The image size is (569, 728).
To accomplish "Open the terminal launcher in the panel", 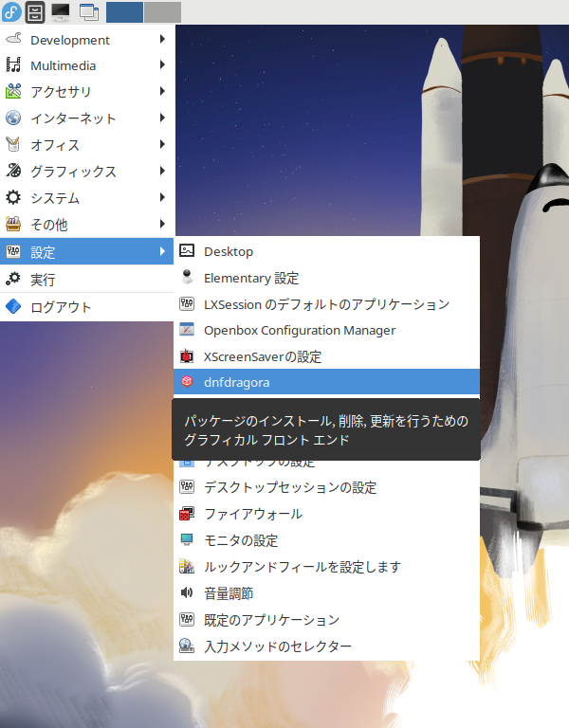I will coord(61,12).
